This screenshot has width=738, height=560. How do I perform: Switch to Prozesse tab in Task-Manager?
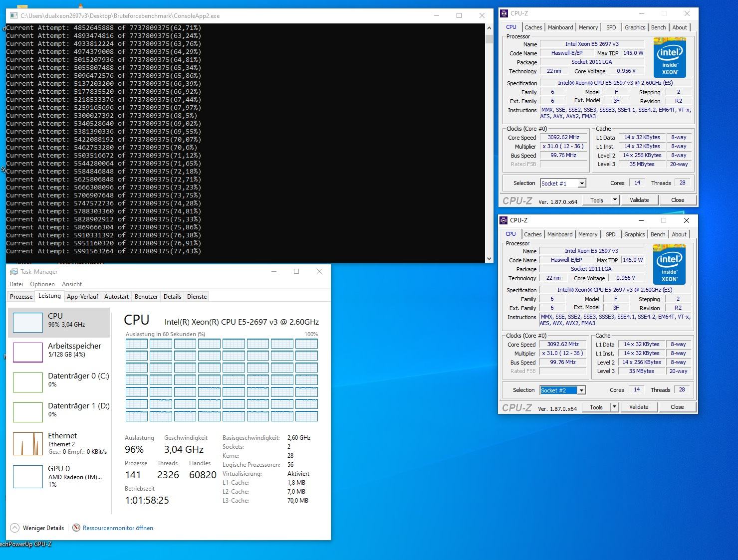coord(21,297)
